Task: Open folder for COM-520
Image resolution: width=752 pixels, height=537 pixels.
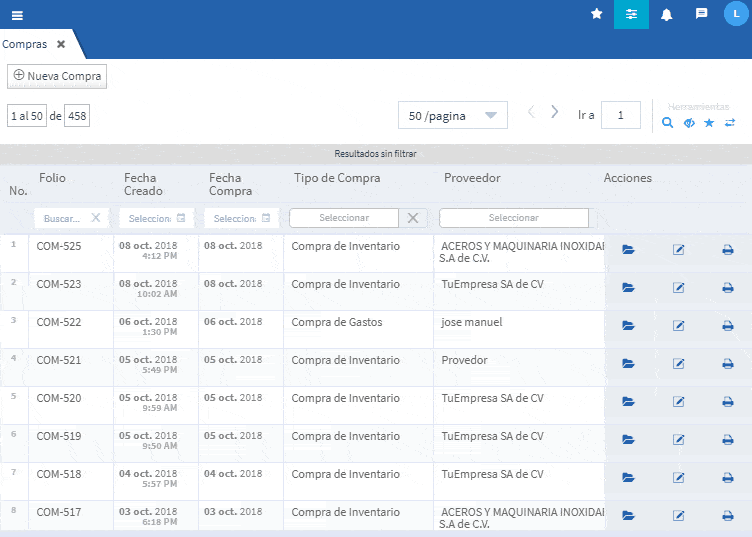Action: (x=628, y=401)
